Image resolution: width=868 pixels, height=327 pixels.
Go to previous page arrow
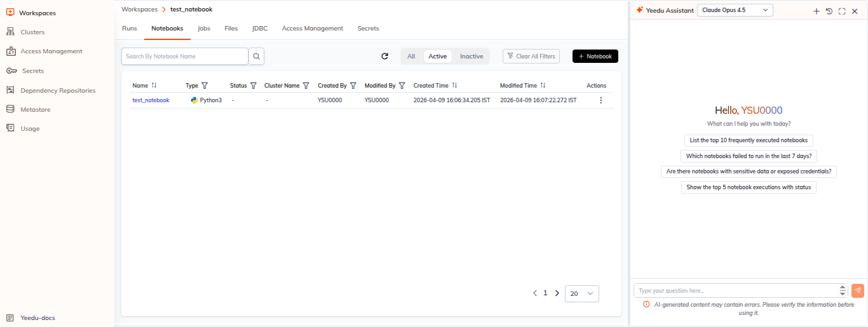pyautogui.click(x=535, y=293)
